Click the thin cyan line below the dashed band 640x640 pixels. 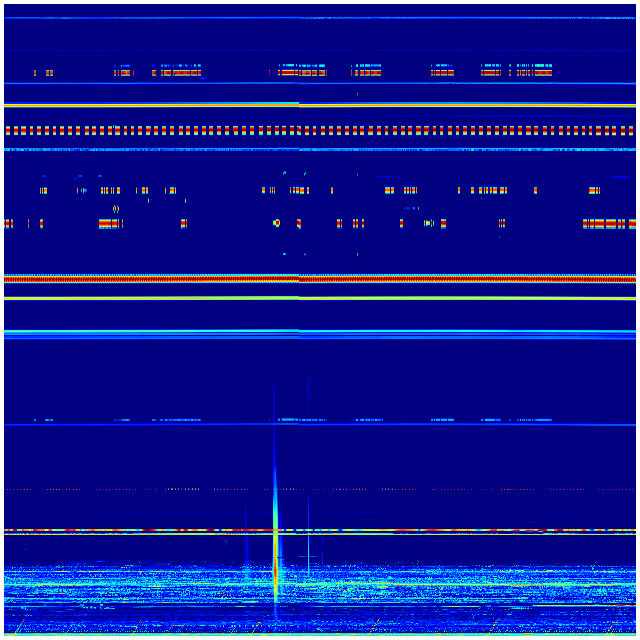coord(320,150)
